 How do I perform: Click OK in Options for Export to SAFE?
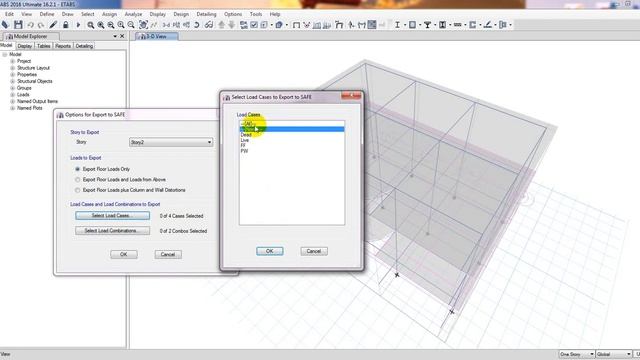coord(124,254)
